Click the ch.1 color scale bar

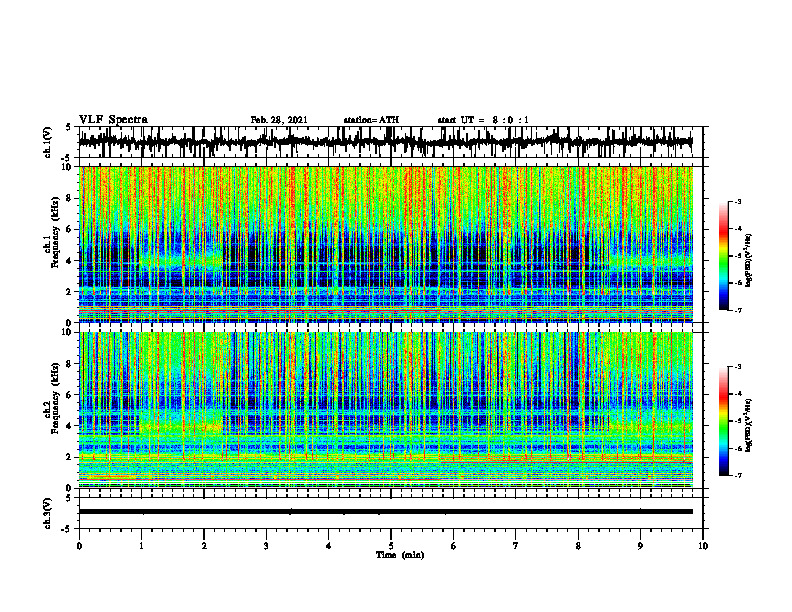(x=724, y=256)
